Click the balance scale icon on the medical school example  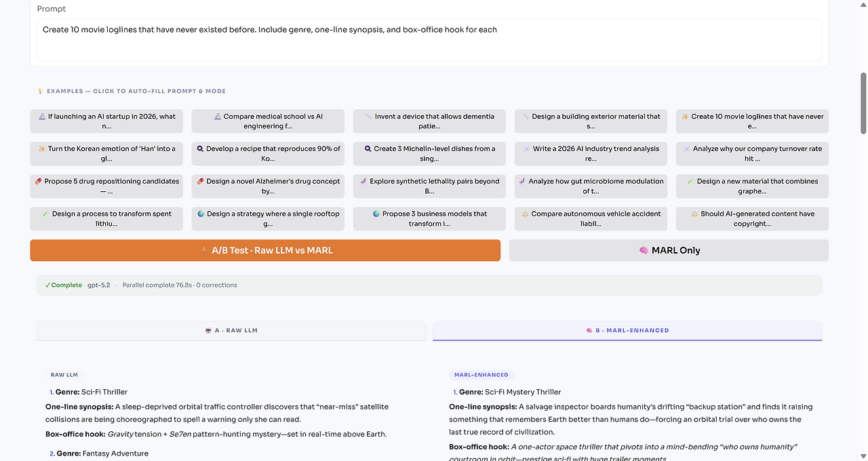coord(218,116)
